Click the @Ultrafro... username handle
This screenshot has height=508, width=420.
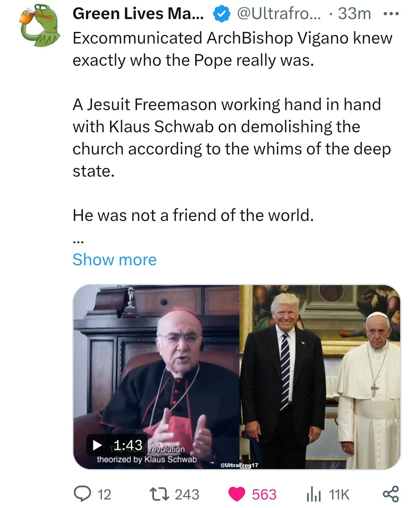tap(279, 14)
